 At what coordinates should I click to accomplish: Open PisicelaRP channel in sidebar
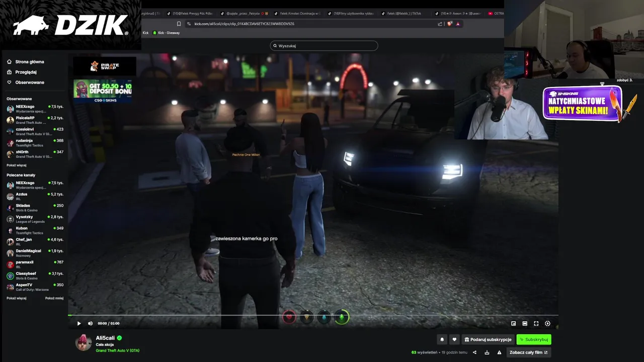click(35, 120)
